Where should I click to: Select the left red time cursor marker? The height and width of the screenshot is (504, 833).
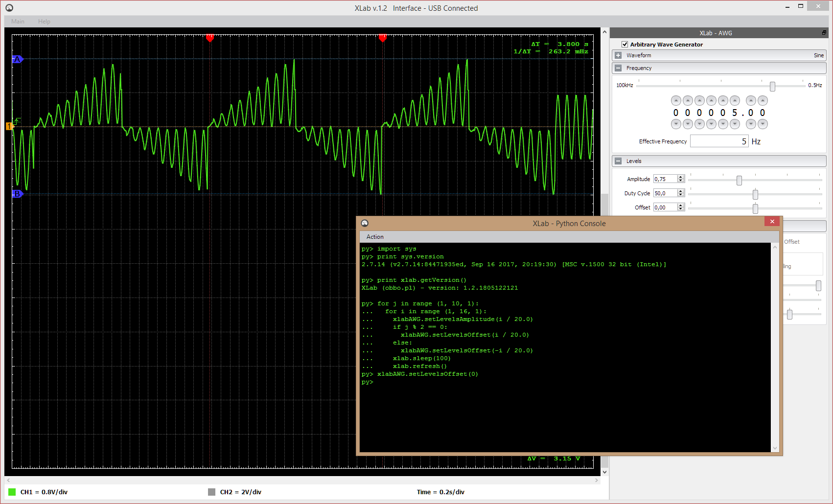pyautogui.click(x=210, y=38)
